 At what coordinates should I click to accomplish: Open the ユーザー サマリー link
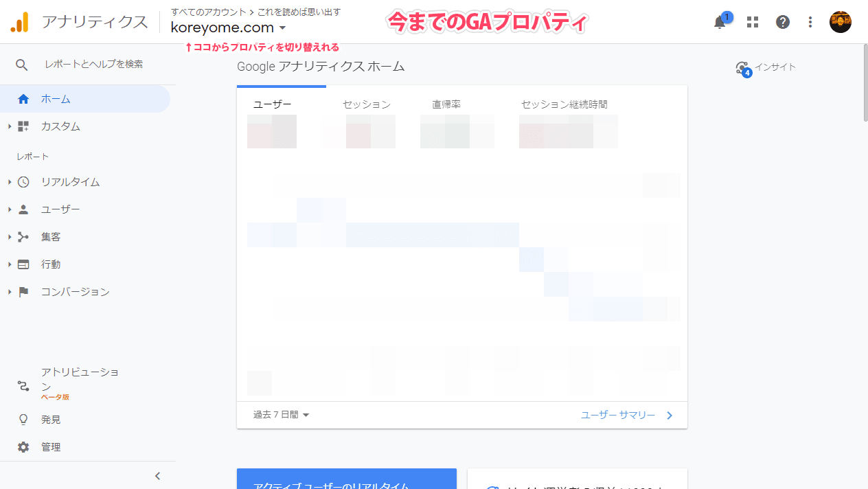point(627,415)
